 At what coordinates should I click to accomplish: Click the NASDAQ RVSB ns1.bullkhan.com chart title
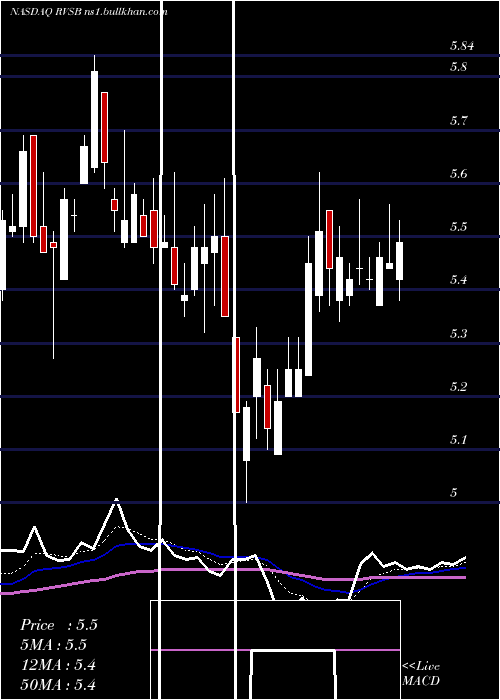click(88, 12)
